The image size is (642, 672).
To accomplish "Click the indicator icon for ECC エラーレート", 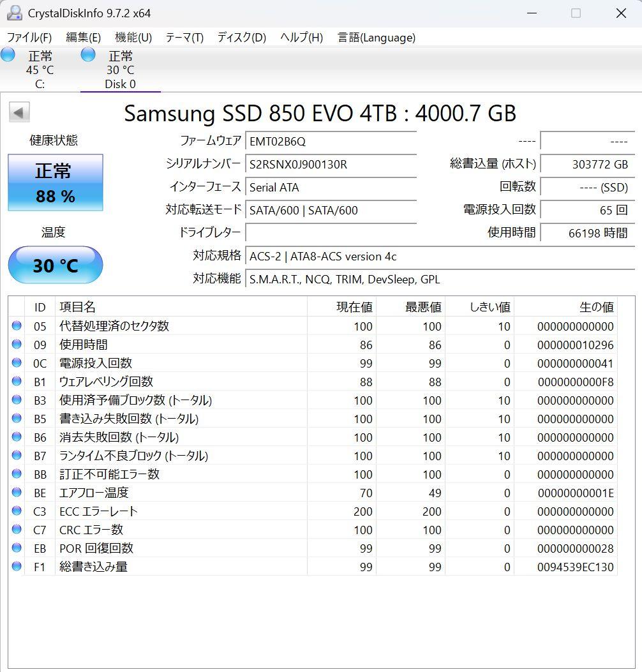I will (x=16, y=511).
